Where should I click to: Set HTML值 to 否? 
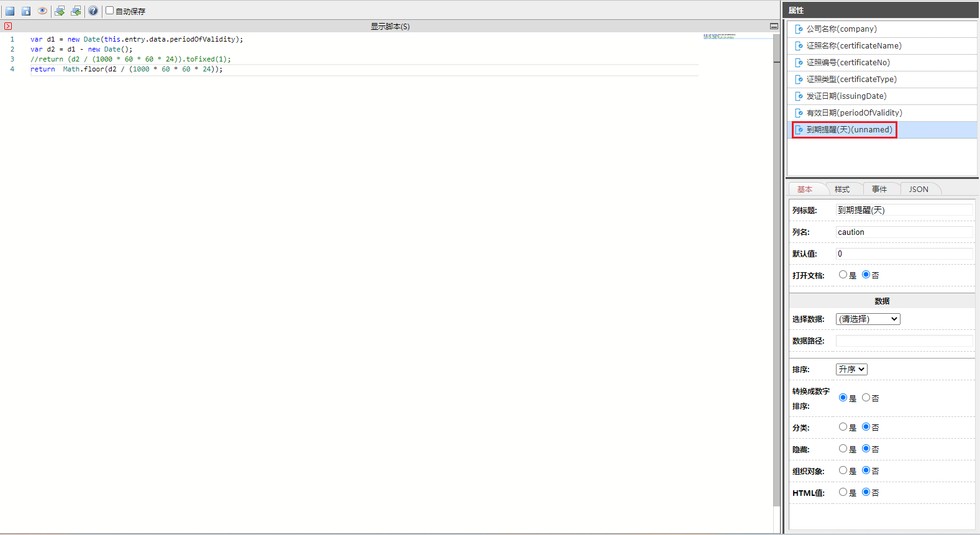866,492
